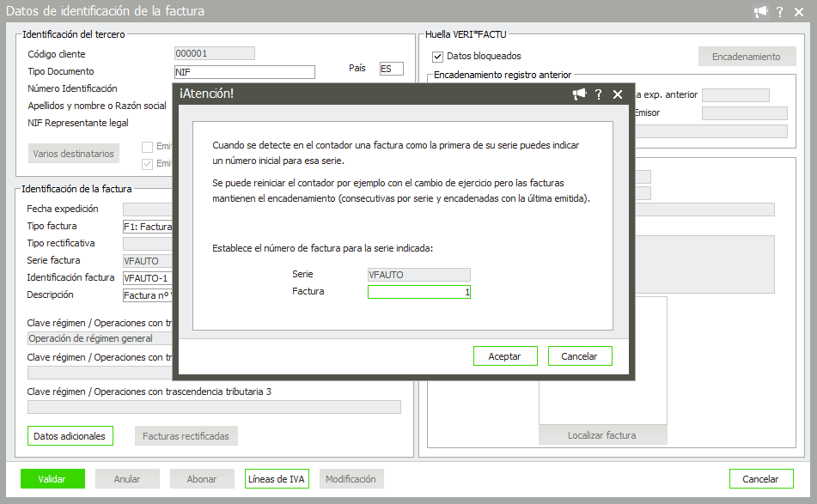Open help from the ¡Atención! dialog title bar
Image resolution: width=817 pixels, height=504 pixels.
click(599, 94)
